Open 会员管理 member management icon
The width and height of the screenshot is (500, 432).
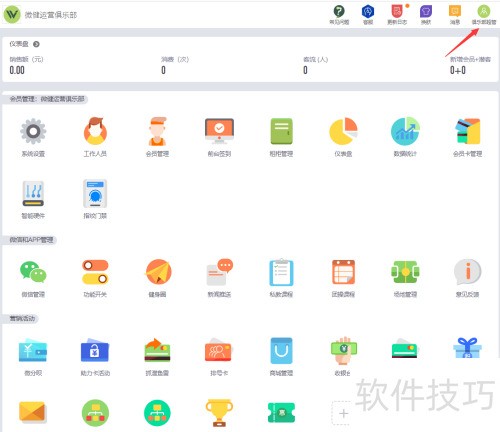pos(157,131)
